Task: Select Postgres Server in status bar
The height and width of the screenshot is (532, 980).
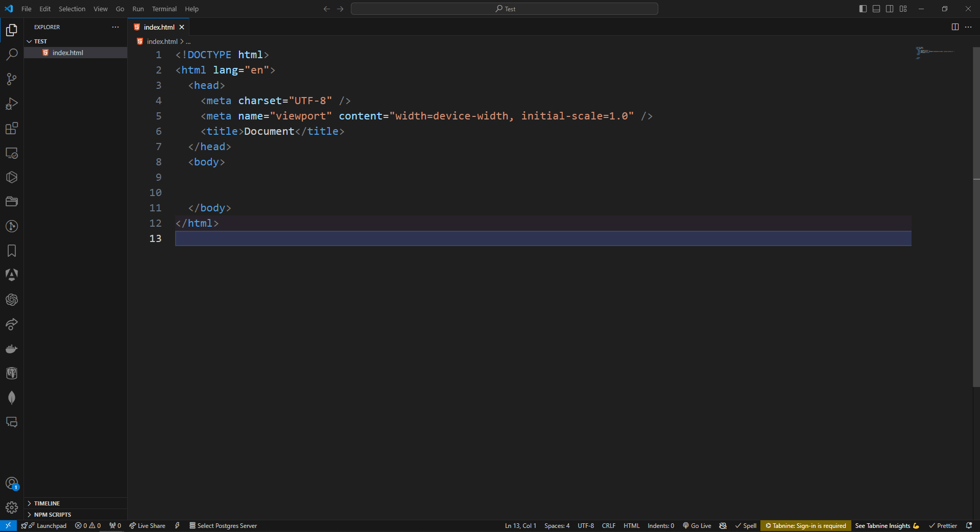Action: click(223, 525)
